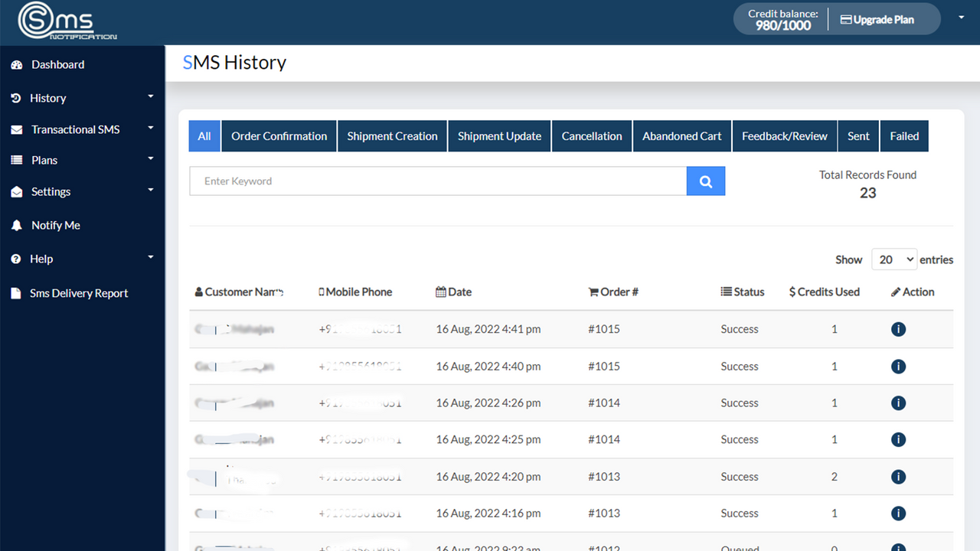Click order #1015 in 4:41 pm row

[x=604, y=329]
